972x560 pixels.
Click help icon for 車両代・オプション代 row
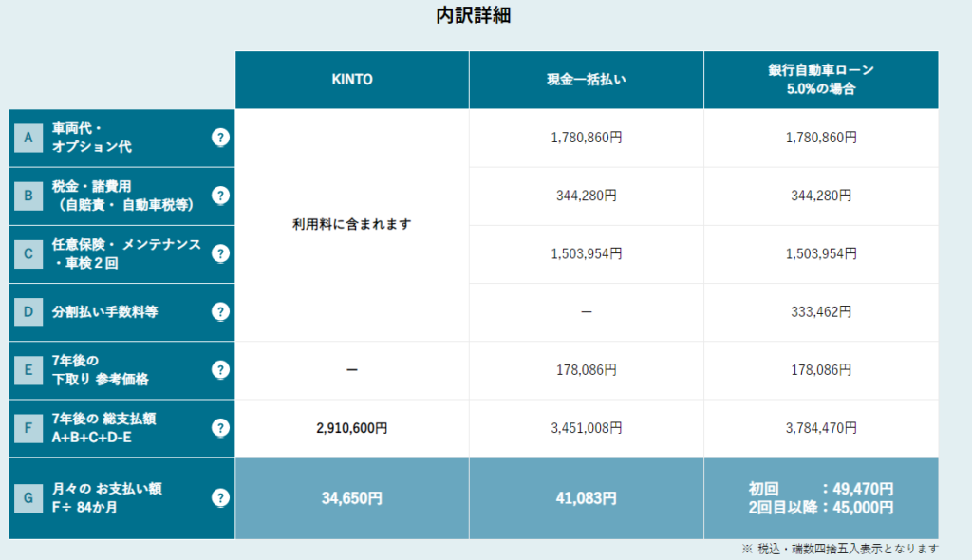220,138
